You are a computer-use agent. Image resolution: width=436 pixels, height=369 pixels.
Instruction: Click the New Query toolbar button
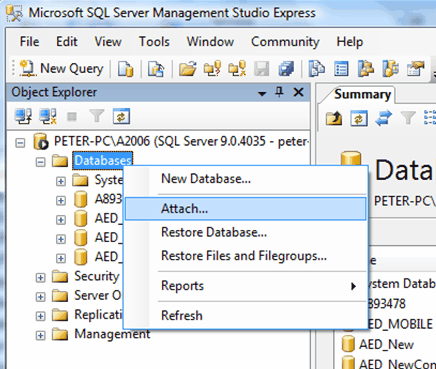click(61, 69)
